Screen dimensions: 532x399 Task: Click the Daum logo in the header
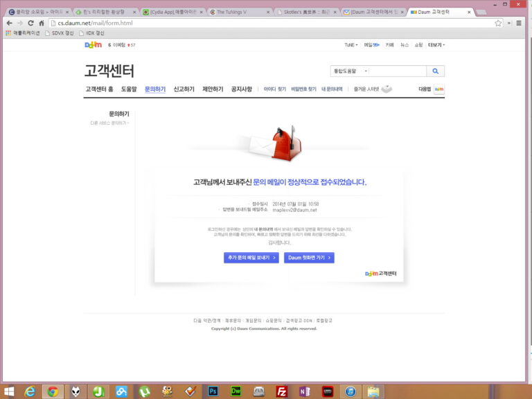(93, 45)
